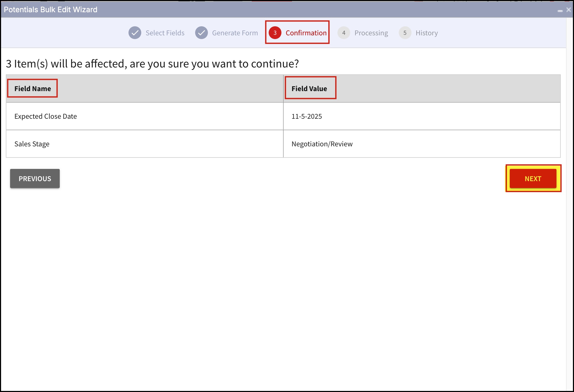Viewport: 574px width, 392px height.
Task: Minimize the Bulk Edit Wizard window
Action: (x=560, y=11)
